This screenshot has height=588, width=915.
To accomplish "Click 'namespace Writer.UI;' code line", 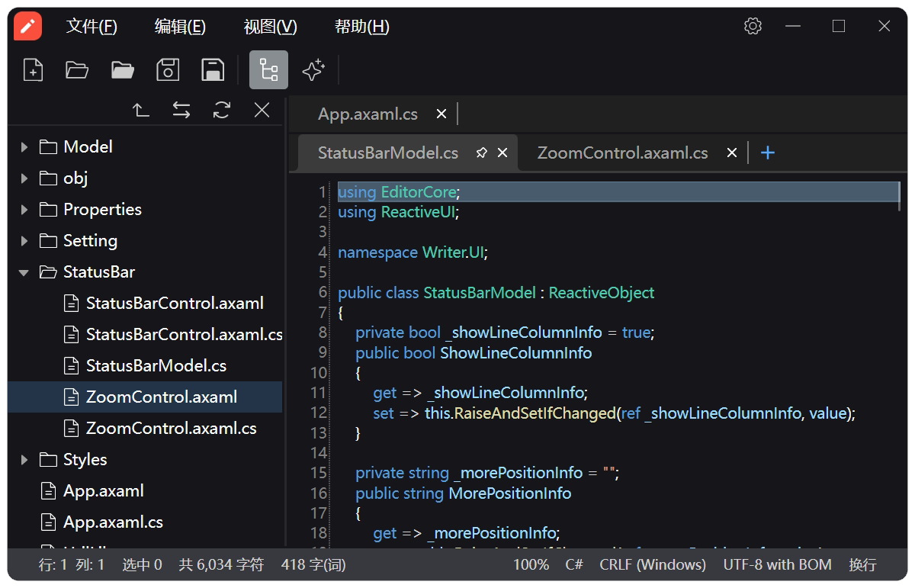I will (x=413, y=252).
